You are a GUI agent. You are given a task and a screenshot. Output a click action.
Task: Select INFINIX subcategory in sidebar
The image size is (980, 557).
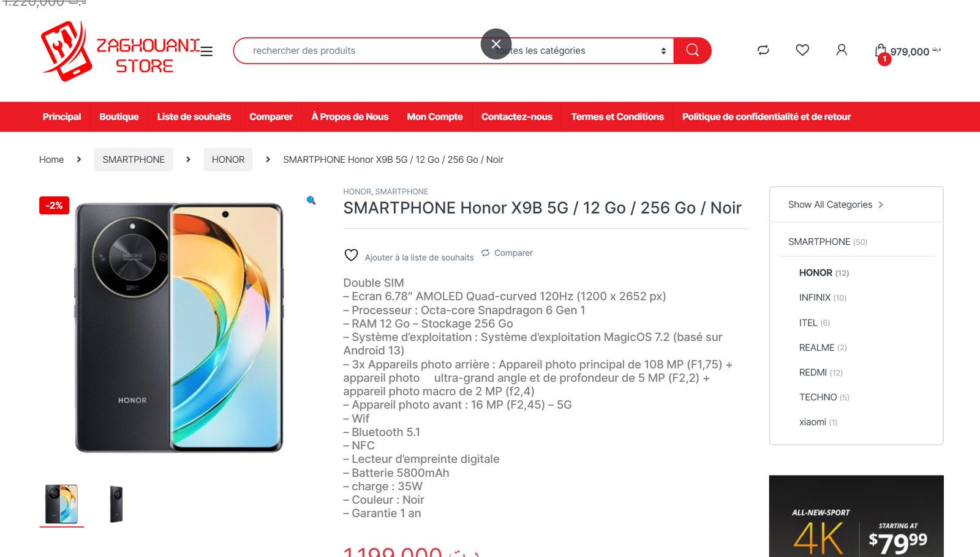click(x=815, y=297)
